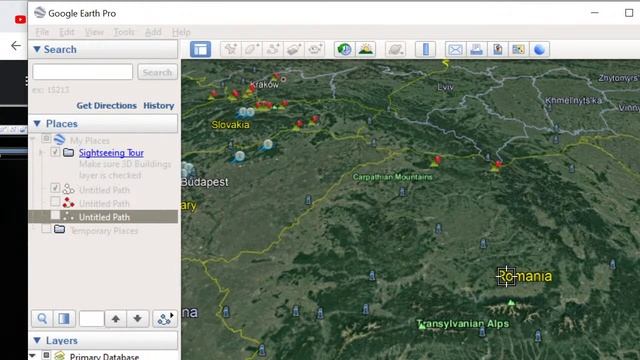Switch planets with the planet icon
The image size is (640, 360).
tap(396, 49)
